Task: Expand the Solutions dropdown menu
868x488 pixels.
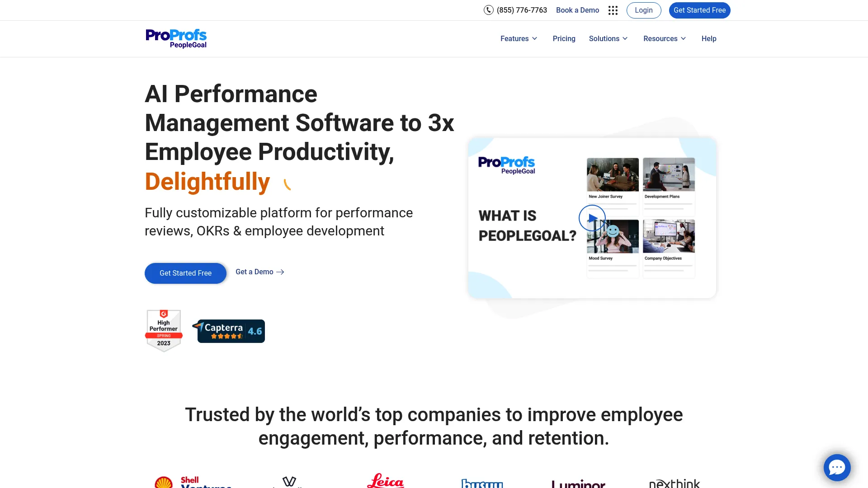Action: 608,39
